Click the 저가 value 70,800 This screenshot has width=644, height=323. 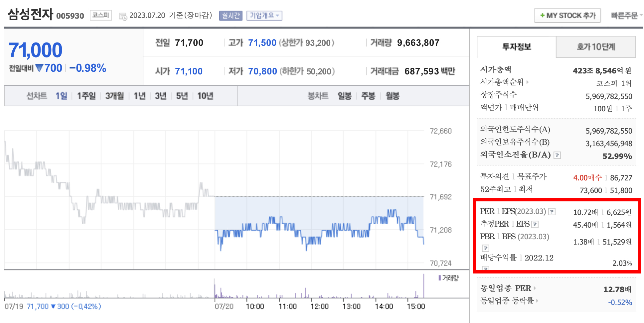[262, 71]
